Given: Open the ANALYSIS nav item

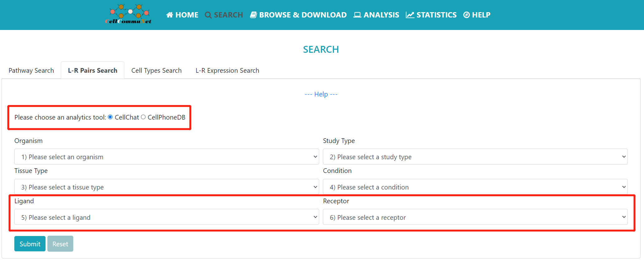Looking at the screenshot, I should pyautogui.click(x=376, y=15).
